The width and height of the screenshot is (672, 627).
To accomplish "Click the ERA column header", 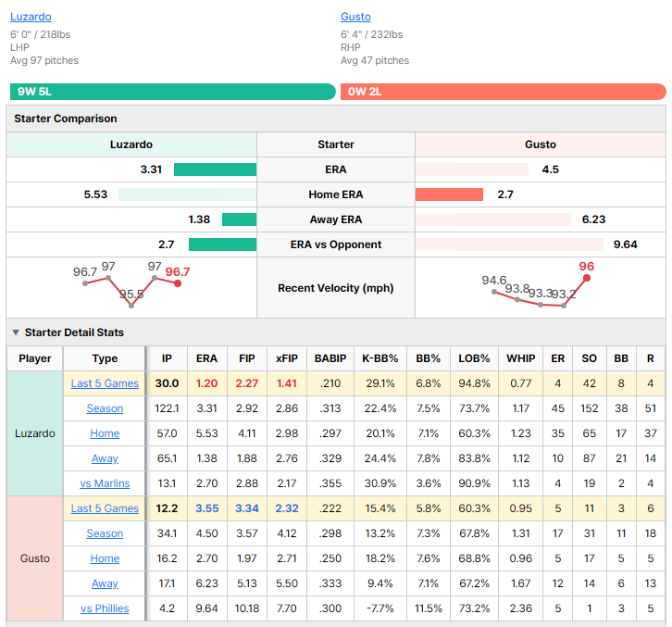I will pos(206,358).
